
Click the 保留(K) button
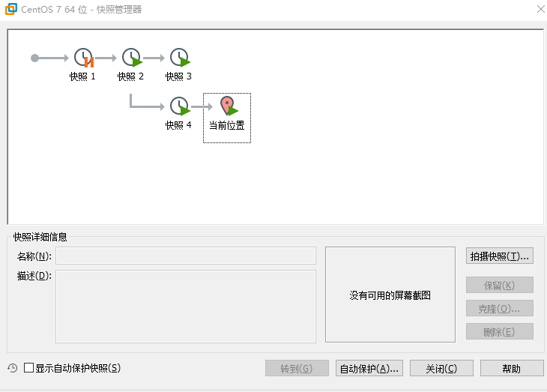[500, 285]
